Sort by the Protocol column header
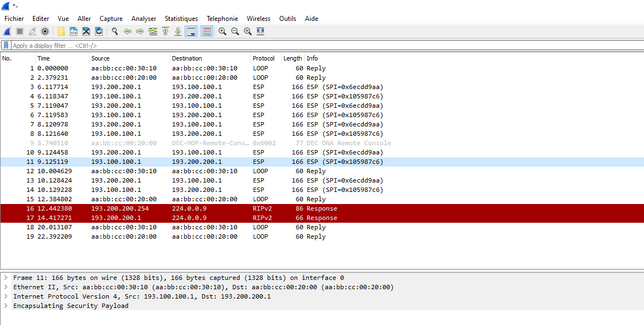This screenshot has height=325, width=644. tap(266, 58)
